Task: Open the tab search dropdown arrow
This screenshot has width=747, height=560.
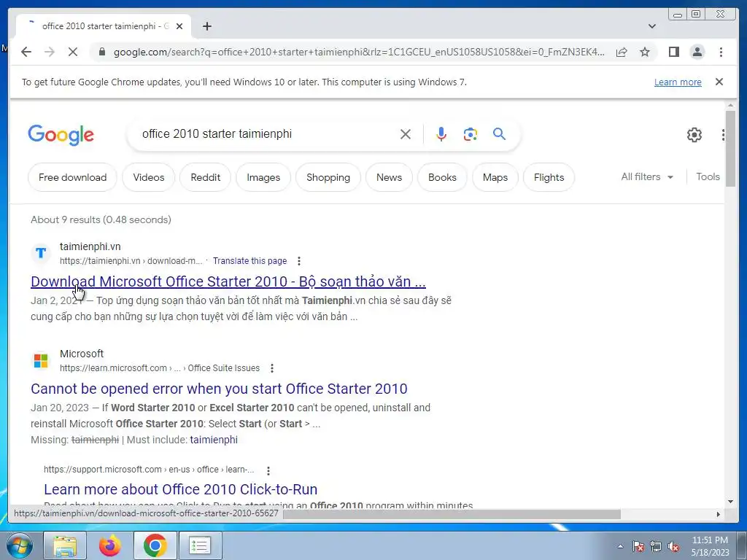Action: pos(651,26)
